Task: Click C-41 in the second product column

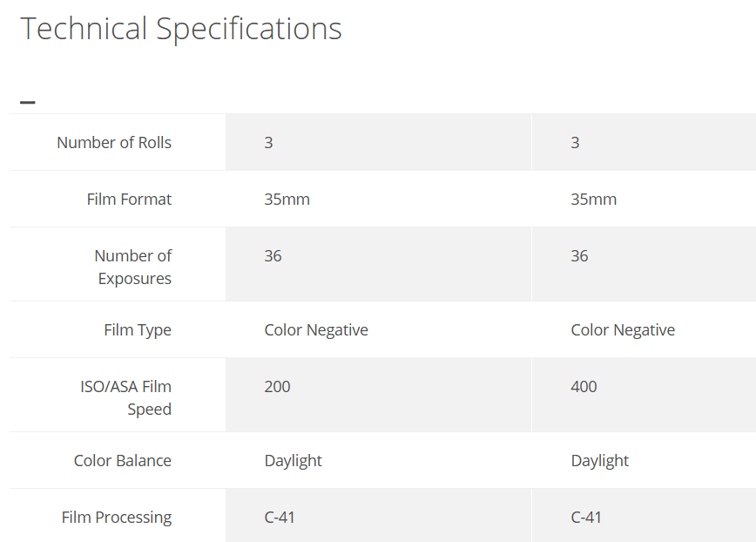Action: click(x=586, y=517)
